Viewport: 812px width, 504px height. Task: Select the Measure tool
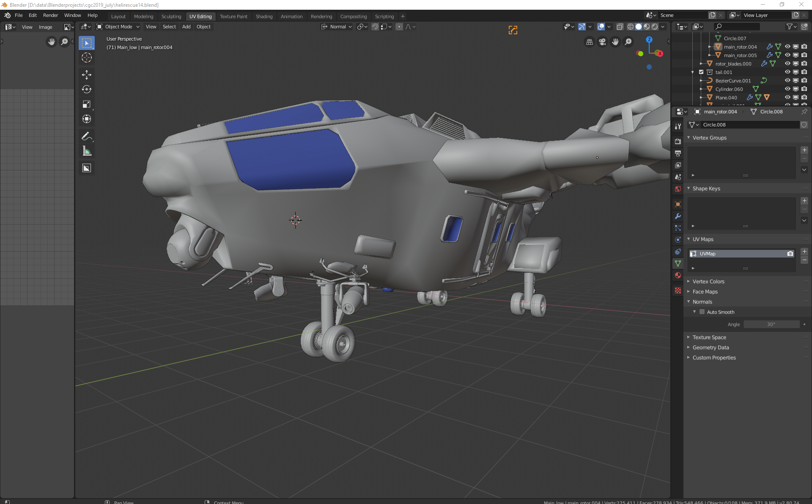86,151
